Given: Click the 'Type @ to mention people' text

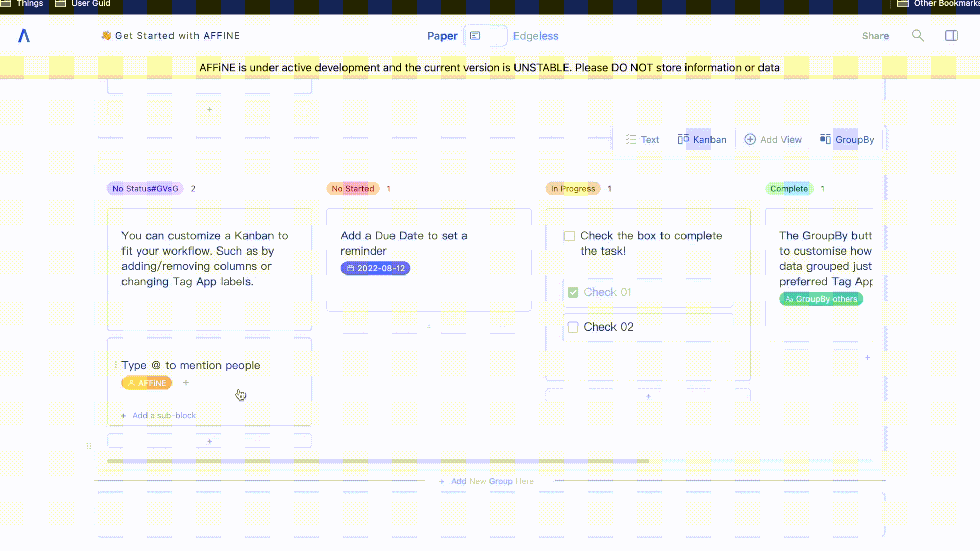Looking at the screenshot, I should point(191,365).
